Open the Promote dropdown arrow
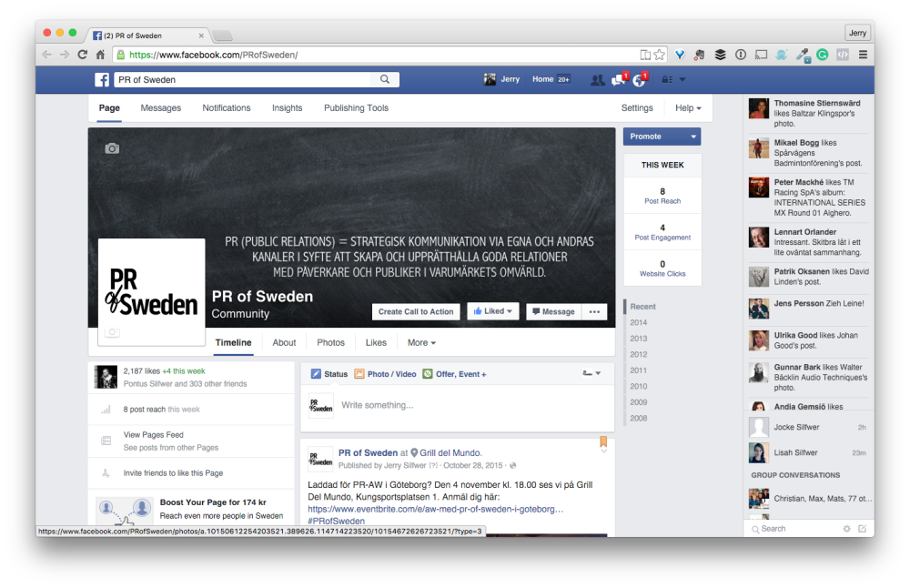910x588 pixels. tap(693, 137)
